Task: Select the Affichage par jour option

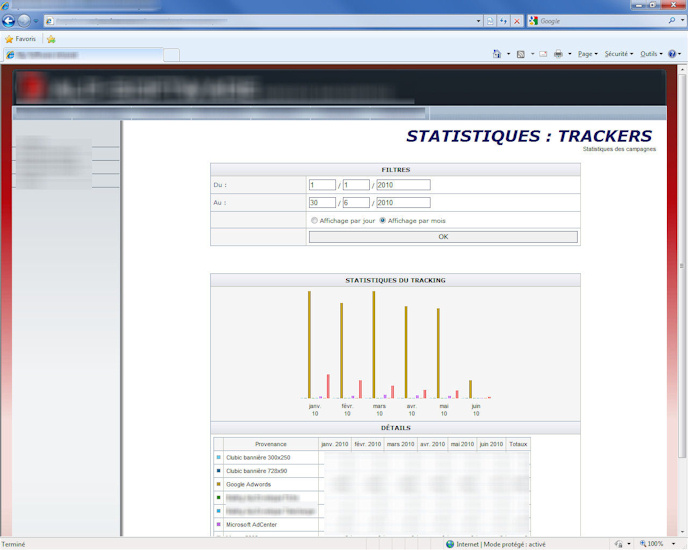Action: 315,220
